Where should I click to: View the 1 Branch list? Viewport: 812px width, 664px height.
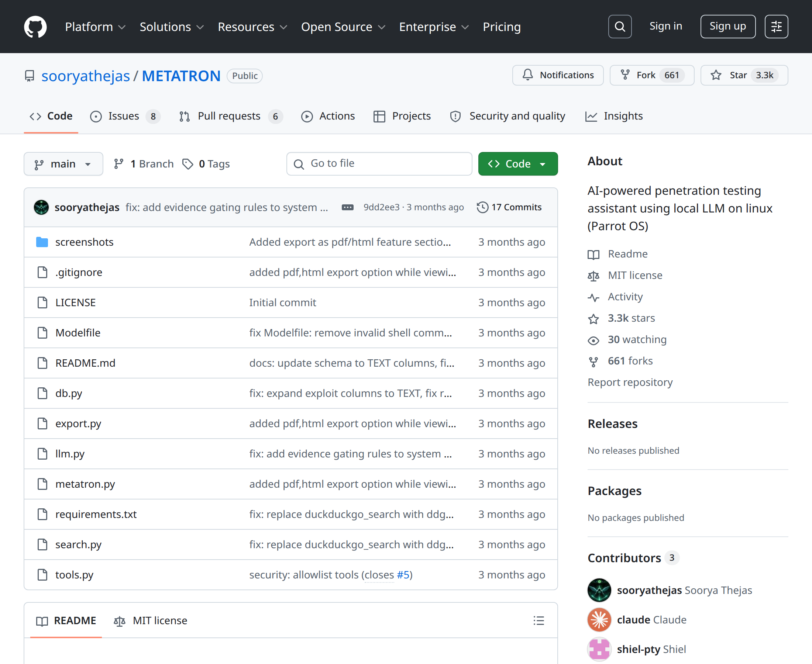pyautogui.click(x=144, y=164)
